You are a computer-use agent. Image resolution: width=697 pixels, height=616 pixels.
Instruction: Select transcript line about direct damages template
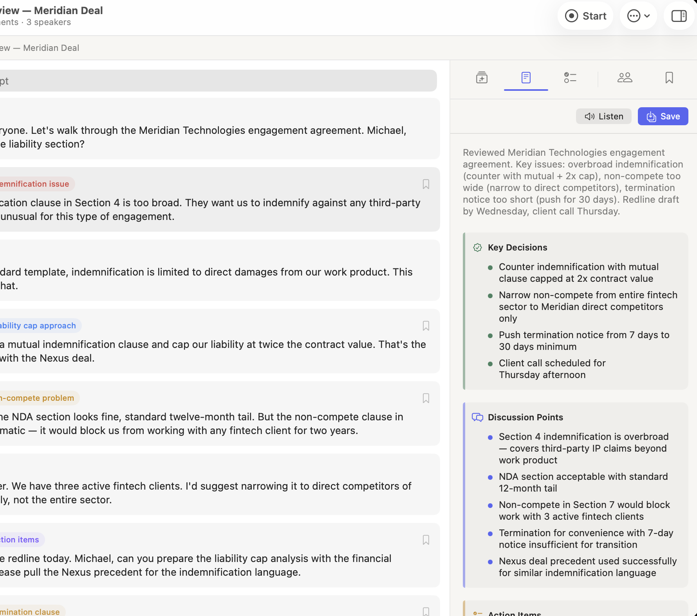pyautogui.click(x=206, y=279)
